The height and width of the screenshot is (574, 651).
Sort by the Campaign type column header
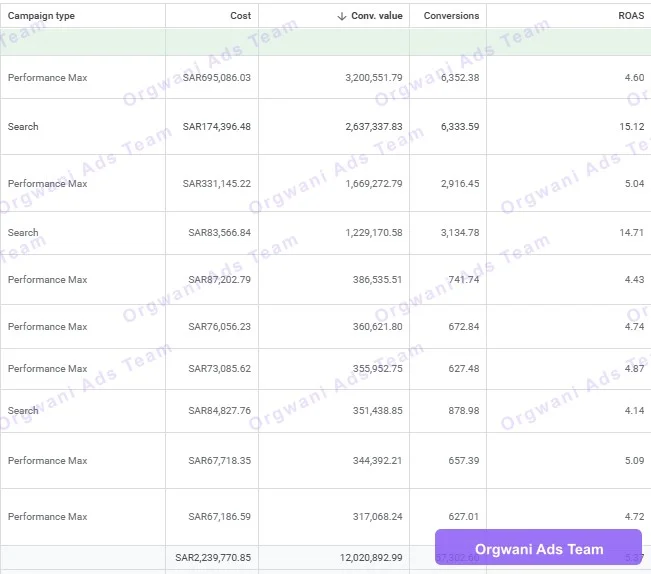point(41,16)
